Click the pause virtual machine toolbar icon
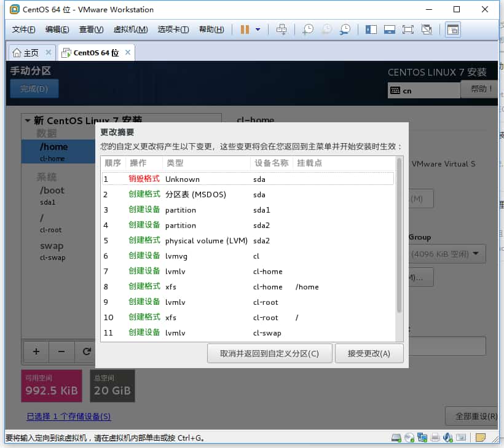Screen dimensions: 504x448 [x=245, y=29]
